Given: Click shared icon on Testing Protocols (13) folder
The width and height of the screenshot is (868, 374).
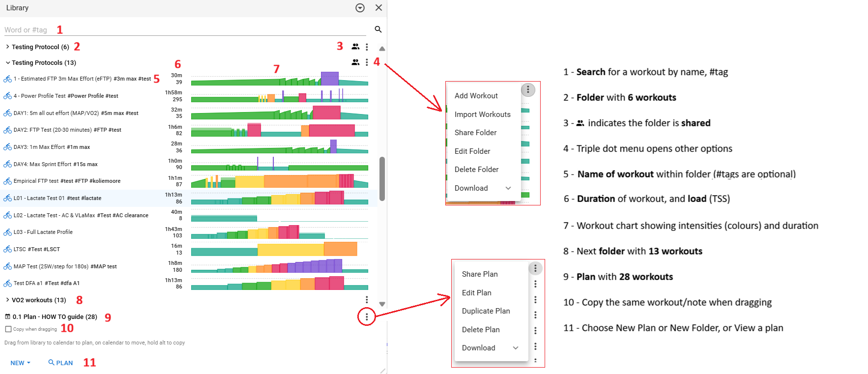Looking at the screenshot, I should 355,62.
